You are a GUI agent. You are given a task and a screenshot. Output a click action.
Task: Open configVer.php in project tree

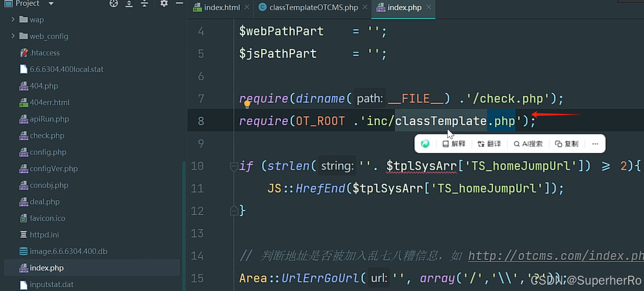tap(54, 169)
